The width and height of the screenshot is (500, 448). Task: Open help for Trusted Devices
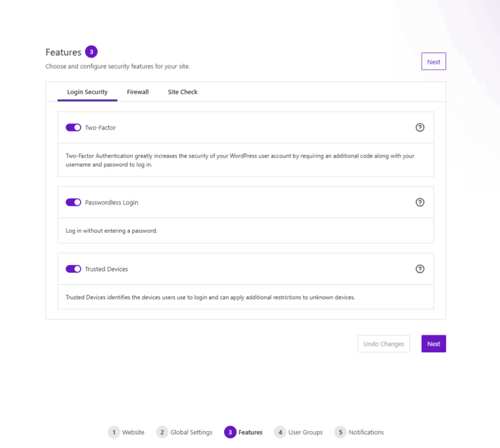point(420,269)
